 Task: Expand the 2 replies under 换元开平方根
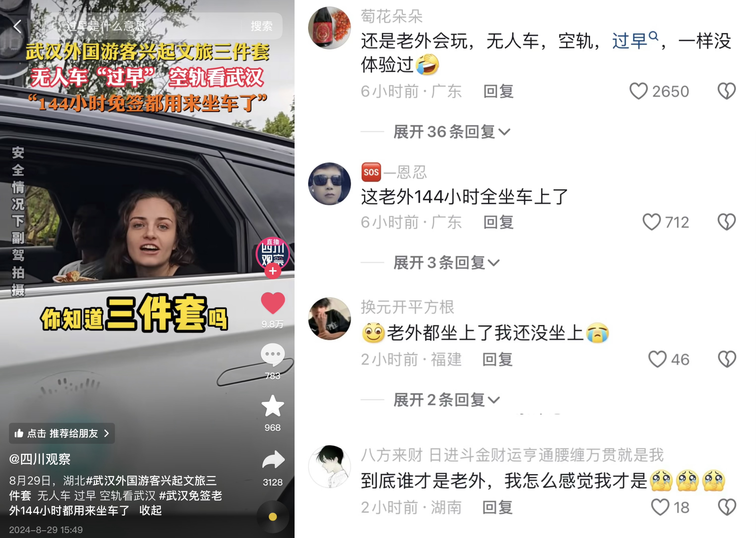(x=446, y=400)
